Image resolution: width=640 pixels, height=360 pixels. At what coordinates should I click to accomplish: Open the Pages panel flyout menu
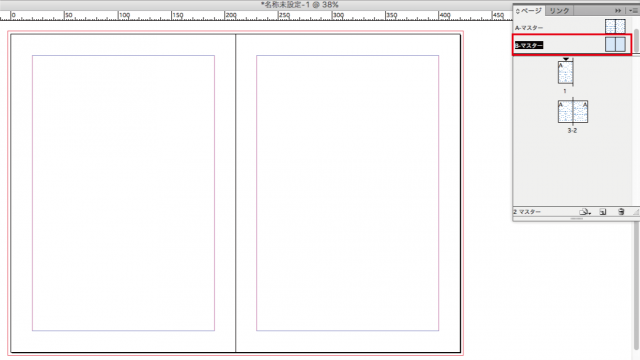pos(633,11)
